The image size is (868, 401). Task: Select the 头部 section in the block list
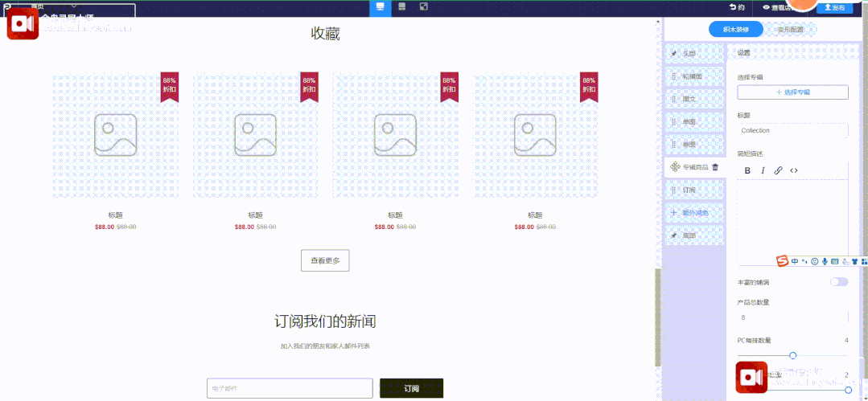(695, 54)
